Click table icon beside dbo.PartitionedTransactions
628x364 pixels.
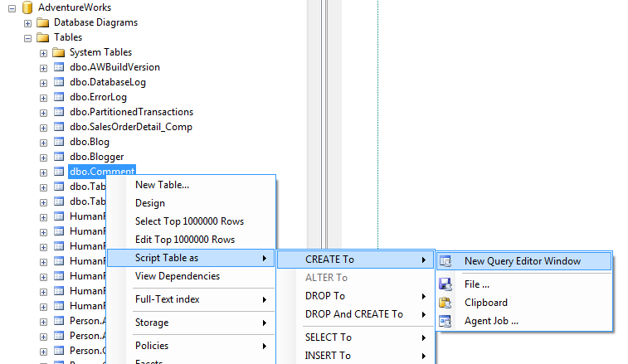point(59,112)
